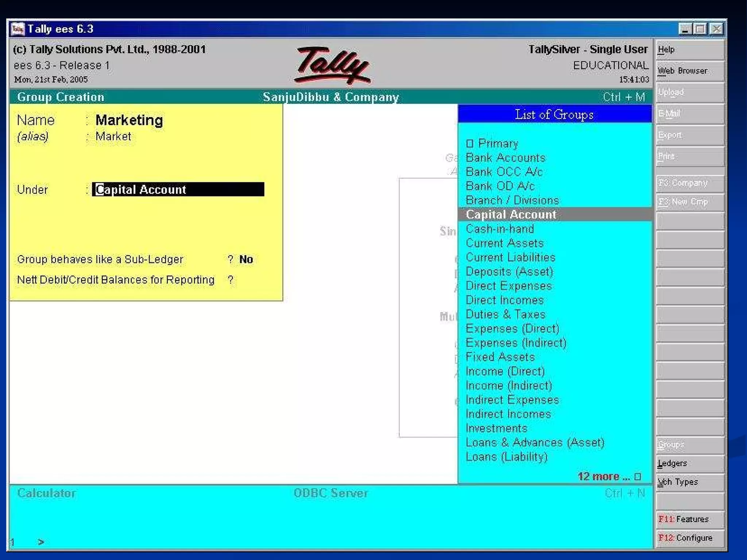
Task: Pick Indirect Expenses in groups list
Action: click(x=512, y=400)
